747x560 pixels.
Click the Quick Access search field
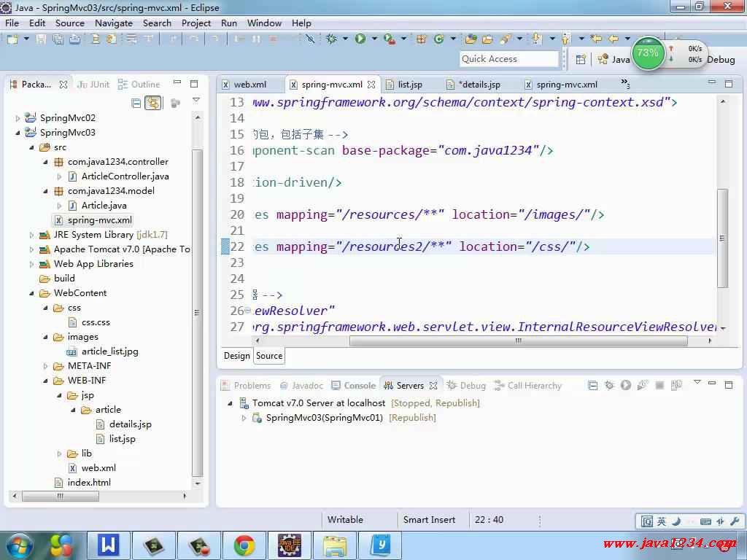point(508,59)
